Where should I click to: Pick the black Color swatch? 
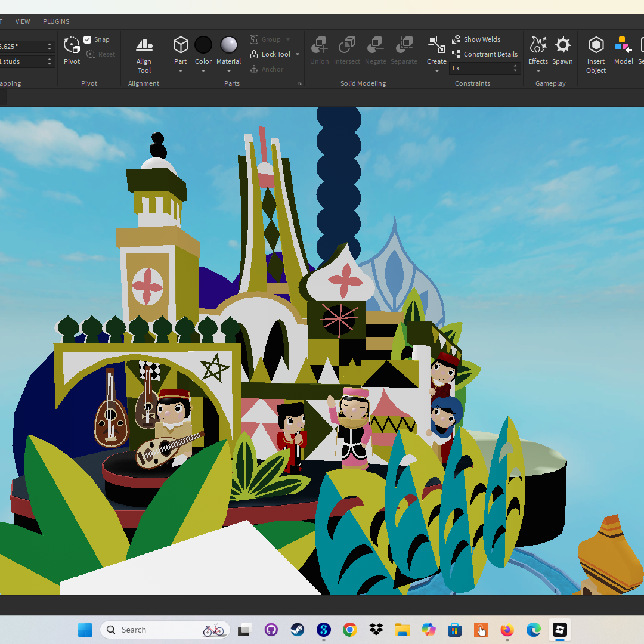pos(203,45)
